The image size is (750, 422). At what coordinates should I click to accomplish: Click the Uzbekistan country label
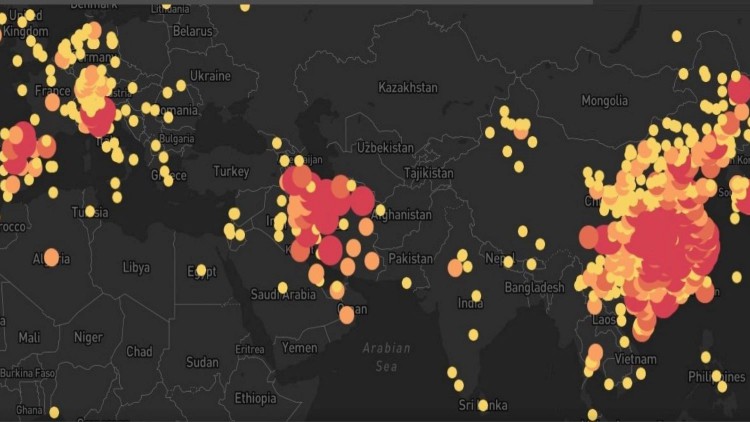(385, 148)
